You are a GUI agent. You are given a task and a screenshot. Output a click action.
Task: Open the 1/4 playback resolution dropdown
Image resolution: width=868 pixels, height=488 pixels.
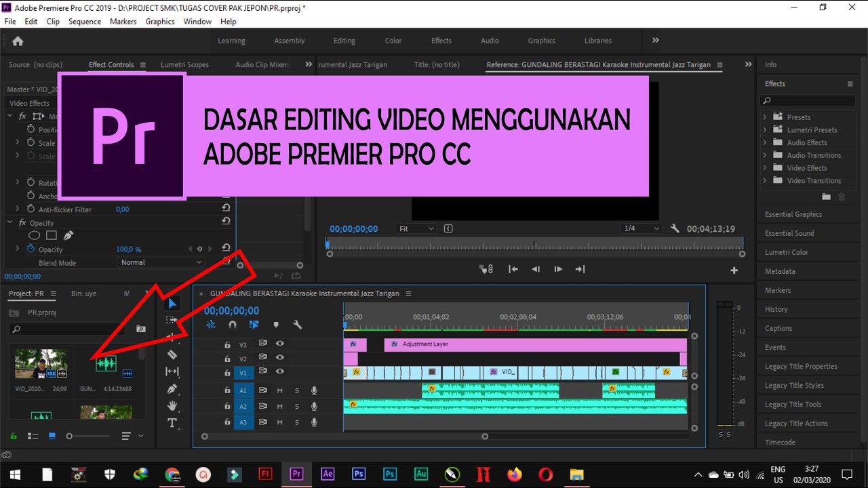pos(642,228)
